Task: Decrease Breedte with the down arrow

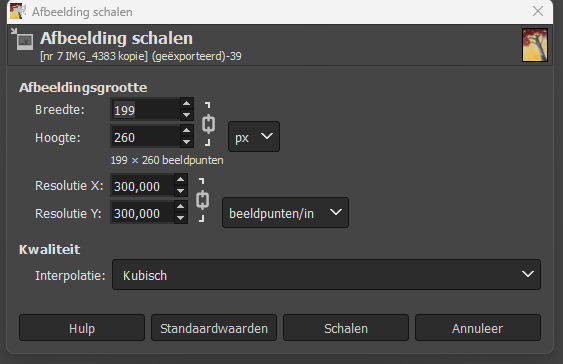Action: click(186, 115)
